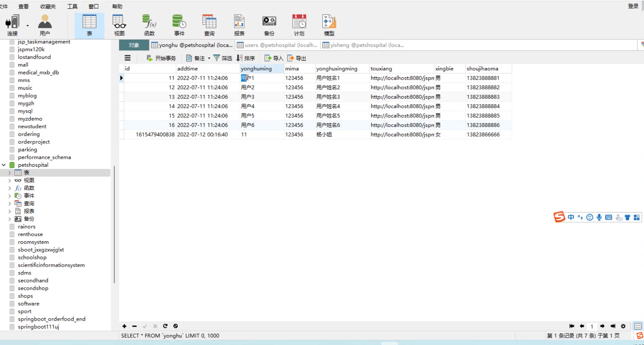Image resolution: width=644 pixels, height=345 pixels.
Task: Open the 连接 (Connection) tool
Action: pos(12,25)
